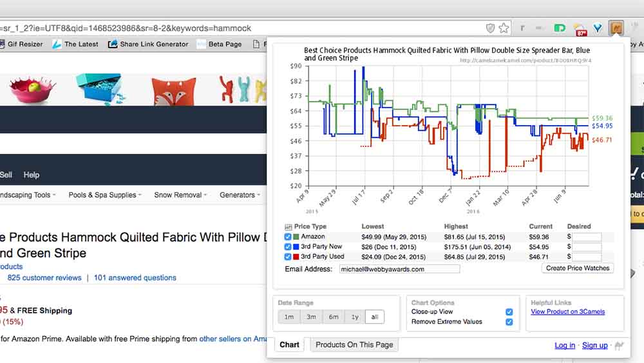This screenshot has height=363, width=644.
Task: Open the weather extension showing 87°
Action: tap(580, 29)
